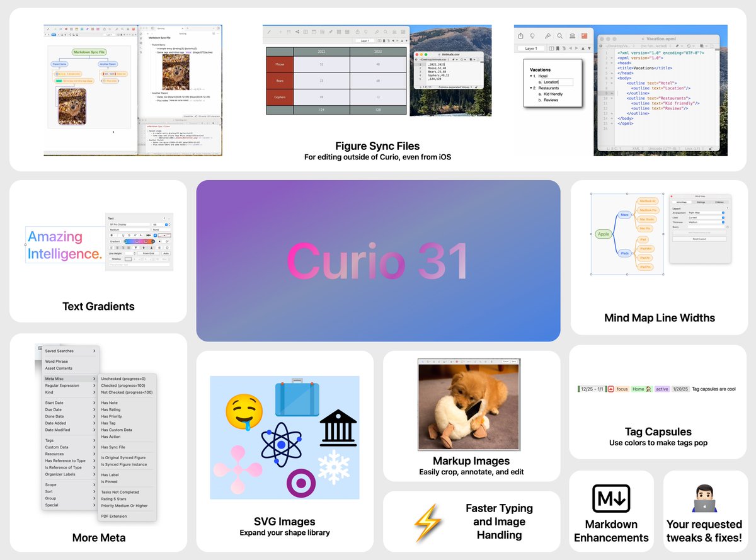Expand the Saved Searches submenu
The width and height of the screenshot is (756, 560).
coord(70,351)
